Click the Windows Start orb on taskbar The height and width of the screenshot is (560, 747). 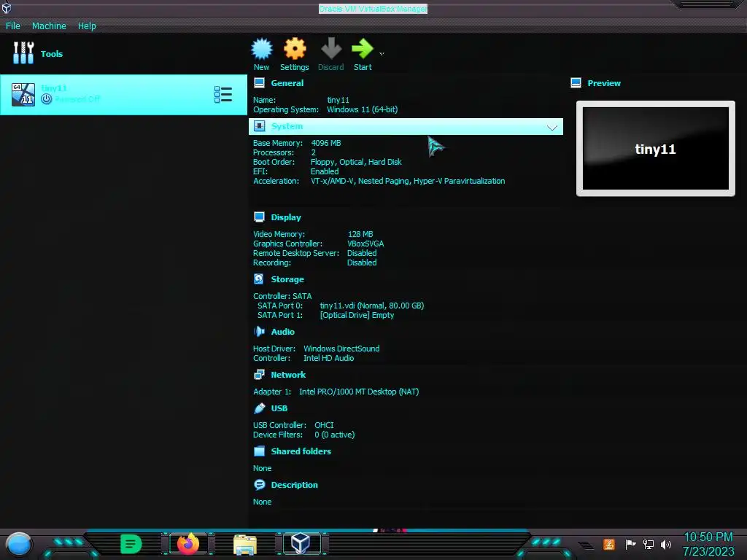click(x=19, y=544)
